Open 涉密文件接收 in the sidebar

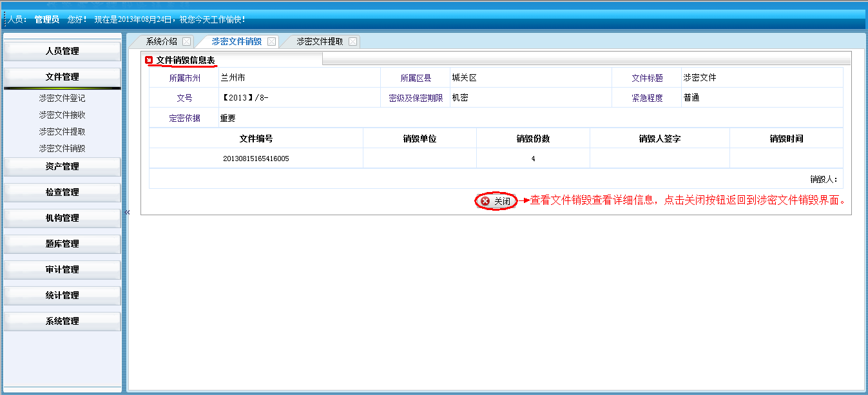[62, 115]
